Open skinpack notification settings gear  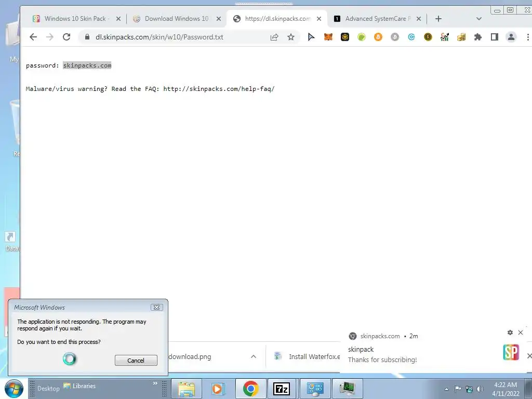510,332
